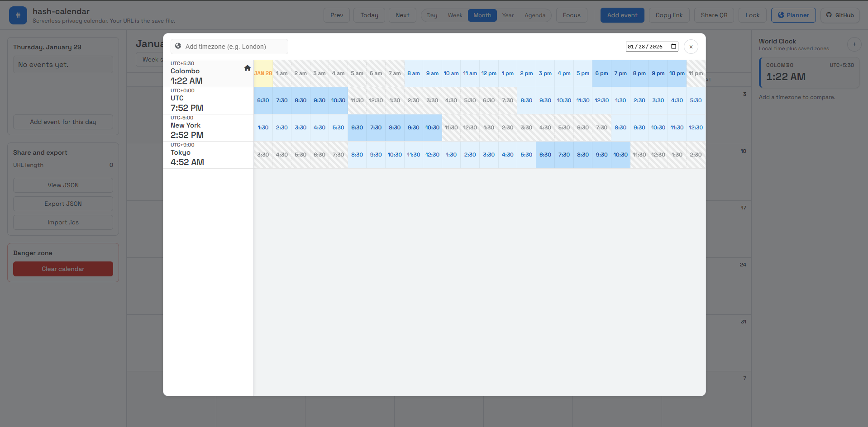The height and width of the screenshot is (427, 868).
Task: Click the New York timezone row label
Action: click(x=208, y=128)
